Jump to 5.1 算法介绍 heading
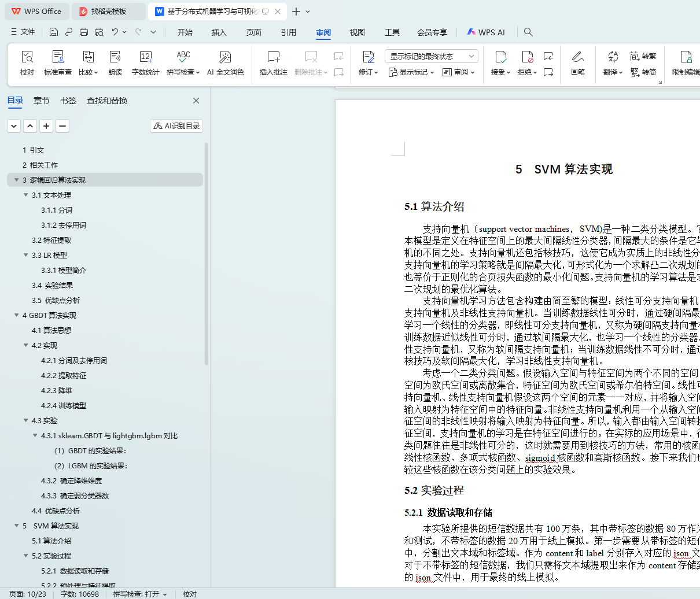The image size is (700, 599). [51, 541]
